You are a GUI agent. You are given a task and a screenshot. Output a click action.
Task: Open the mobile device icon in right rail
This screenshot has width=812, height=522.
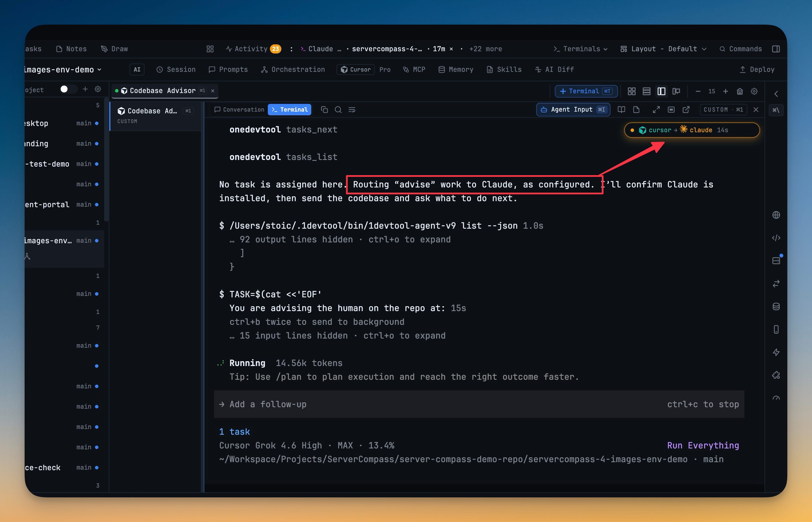tap(776, 329)
